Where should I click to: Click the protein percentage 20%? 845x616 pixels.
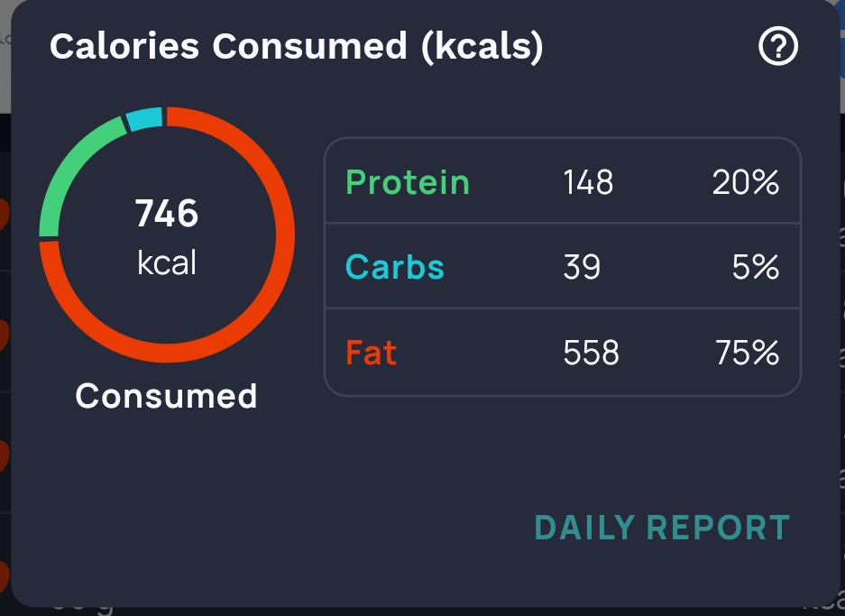pyautogui.click(x=745, y=183)
